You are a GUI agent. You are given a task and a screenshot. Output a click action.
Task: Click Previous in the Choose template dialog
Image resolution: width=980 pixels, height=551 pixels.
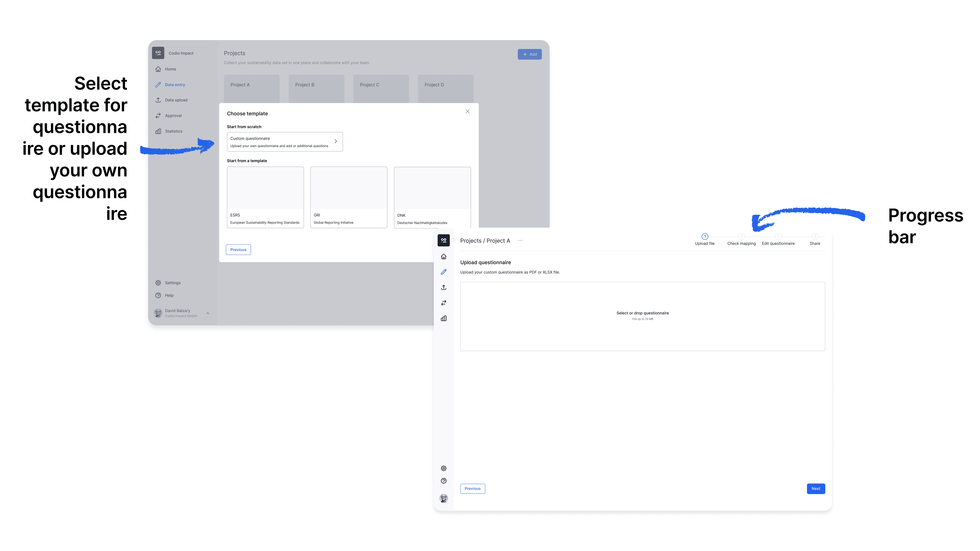click(x=239, y=250)
